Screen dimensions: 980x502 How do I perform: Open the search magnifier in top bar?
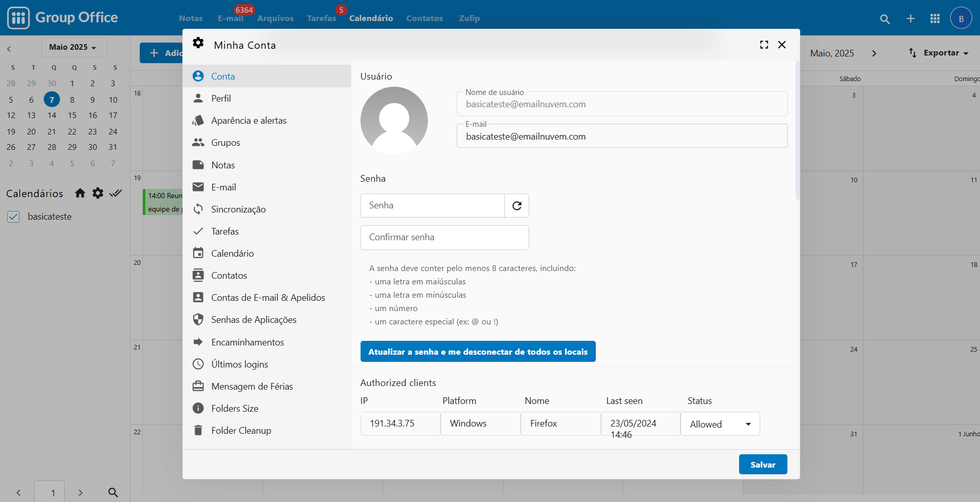[x=884, y=19]
